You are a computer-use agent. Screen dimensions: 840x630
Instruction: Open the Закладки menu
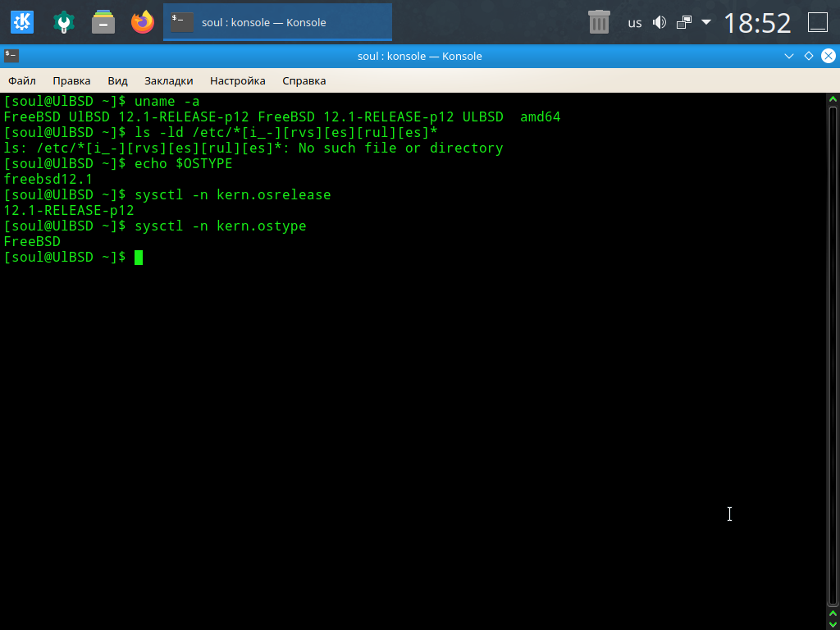click(x=169, y=81)
